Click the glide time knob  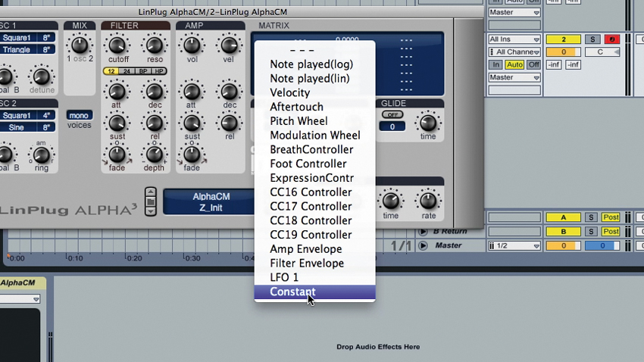click(428, 123)
